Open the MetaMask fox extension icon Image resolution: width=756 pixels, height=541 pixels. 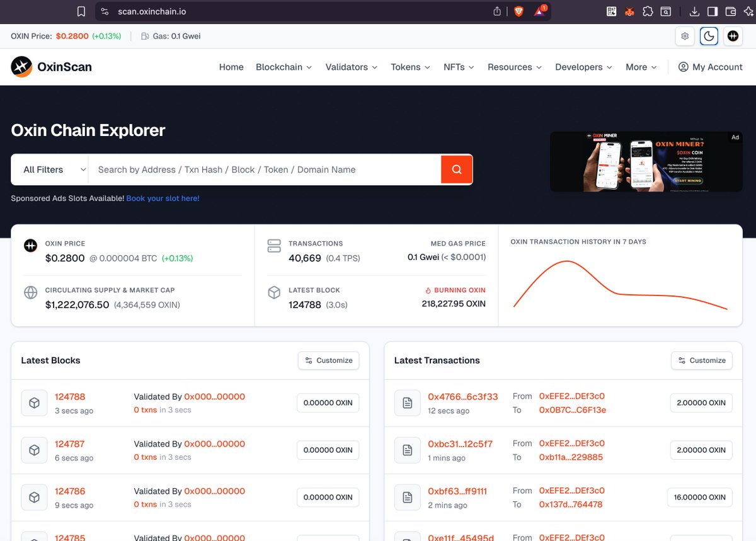[629, 11]
